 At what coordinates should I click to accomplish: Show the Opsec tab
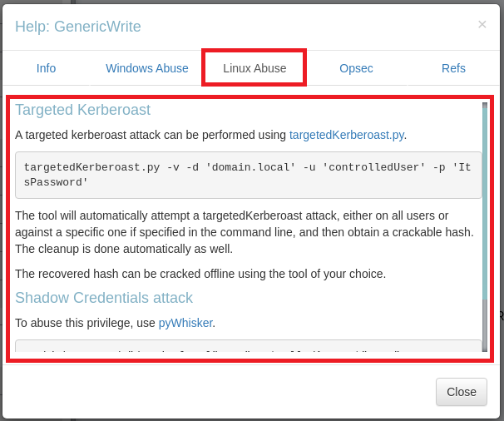tap(356, 68)
